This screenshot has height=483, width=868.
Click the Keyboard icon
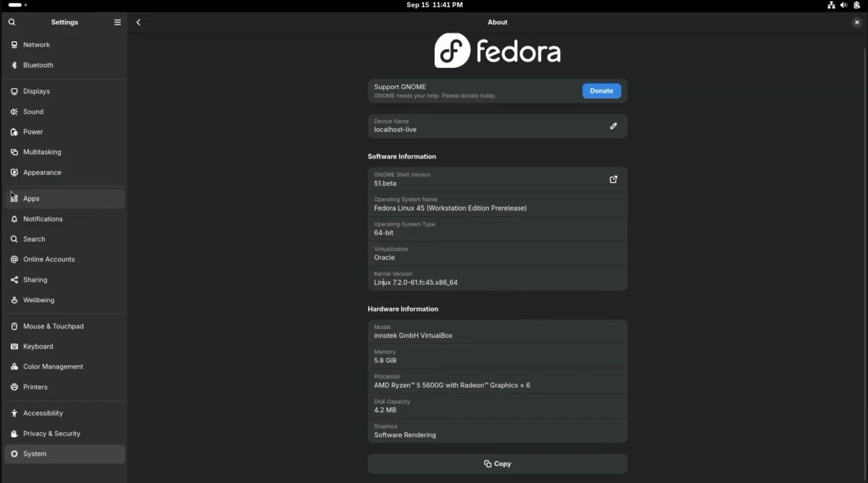pyautogui.click(x=14, y=346)
